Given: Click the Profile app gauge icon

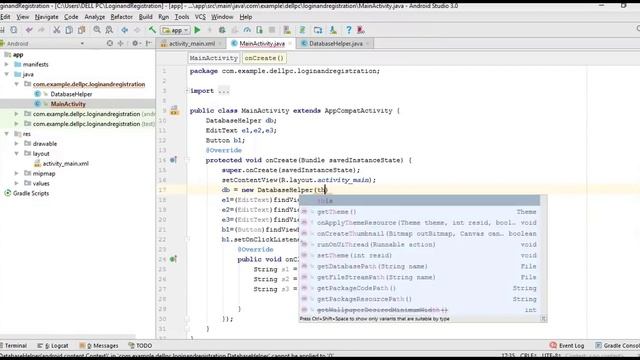Looking at the screenshot, I should pos(247,30).
